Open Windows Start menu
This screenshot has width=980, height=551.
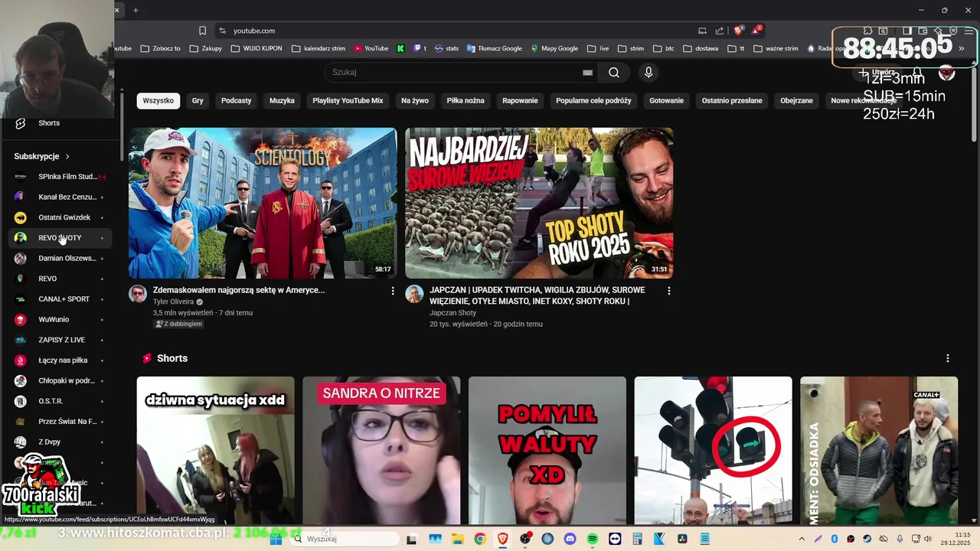(276, 539)
